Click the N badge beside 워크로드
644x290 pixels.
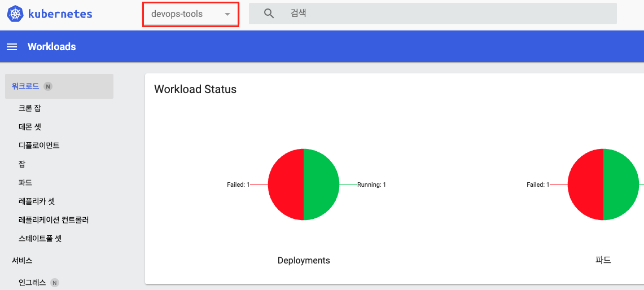point(47,86)
